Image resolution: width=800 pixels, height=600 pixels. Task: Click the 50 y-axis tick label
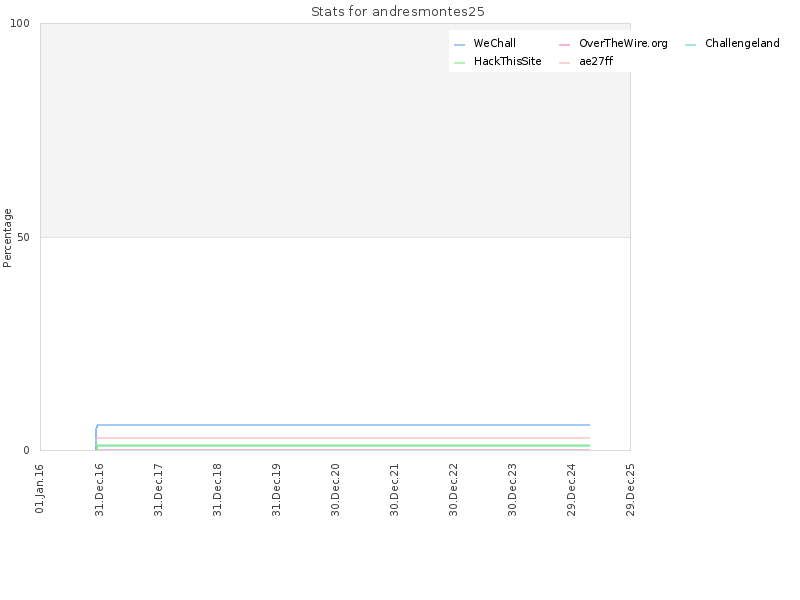(x=23, y=238)
